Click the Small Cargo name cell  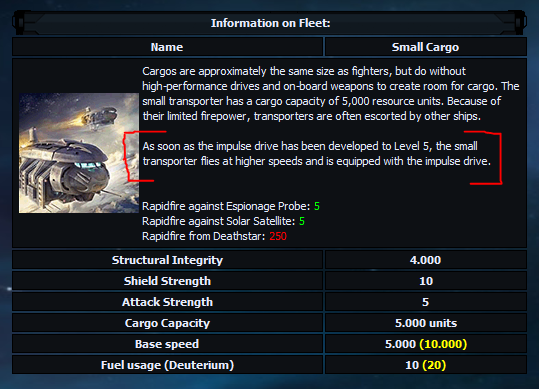pos(425,47)
